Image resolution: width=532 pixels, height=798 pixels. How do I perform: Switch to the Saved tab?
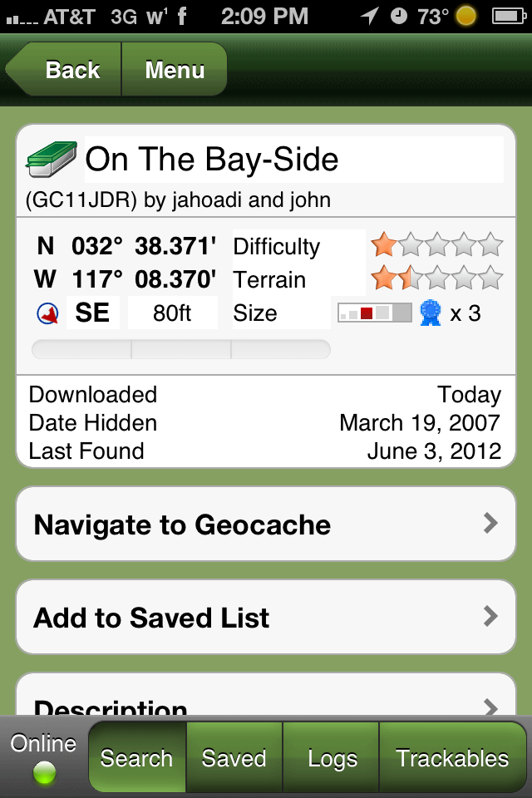pyautogui.click(x=234, y=758)
